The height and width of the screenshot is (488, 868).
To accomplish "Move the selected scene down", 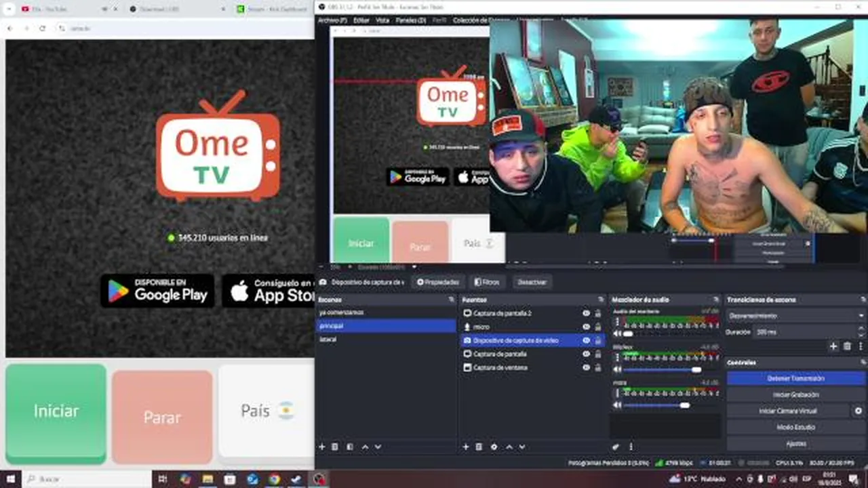I will (x=378, y=447).
